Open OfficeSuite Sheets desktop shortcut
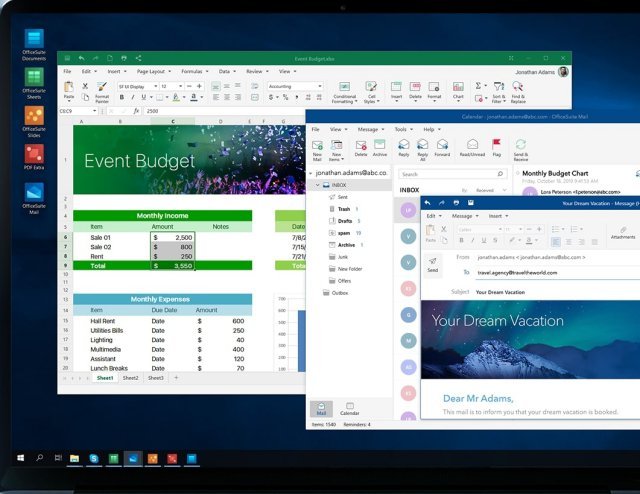The height and width of the screenshot is (494, 640). click(34, 83)
